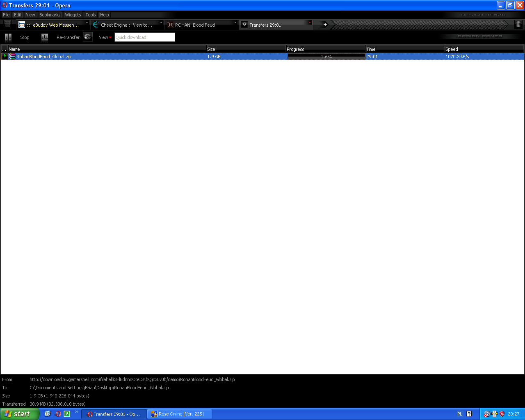This screenshot has width=525, height=420.
Task: Open the panel toggle icon left of tabs
Action: click(7, 25)
